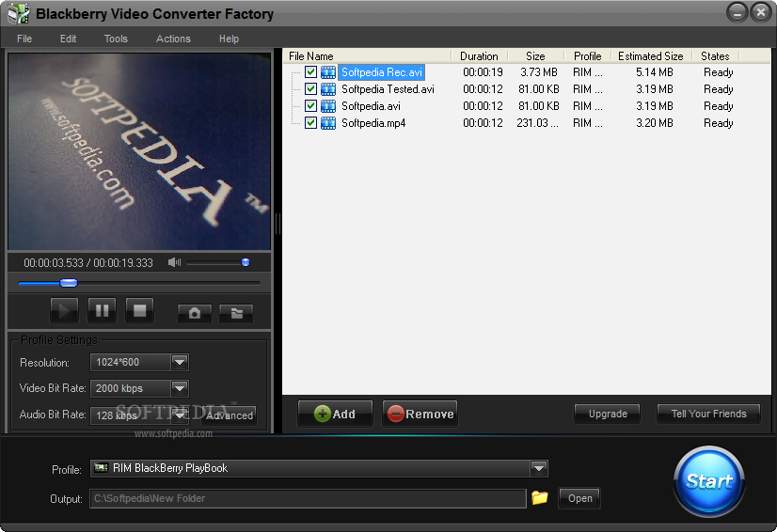The width and height of the screenshot is (777, 532).
Task: Open the Actions menu
Action: click(x=173, y=39)
